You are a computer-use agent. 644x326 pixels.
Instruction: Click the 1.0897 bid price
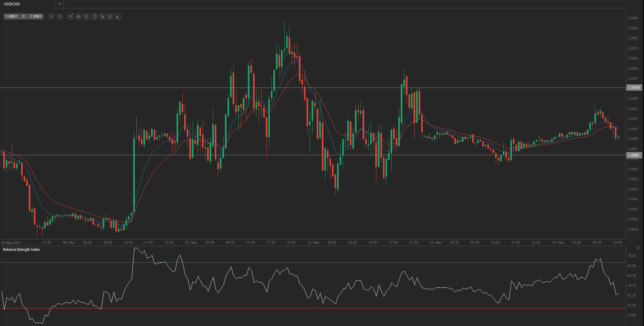(12, 17)
